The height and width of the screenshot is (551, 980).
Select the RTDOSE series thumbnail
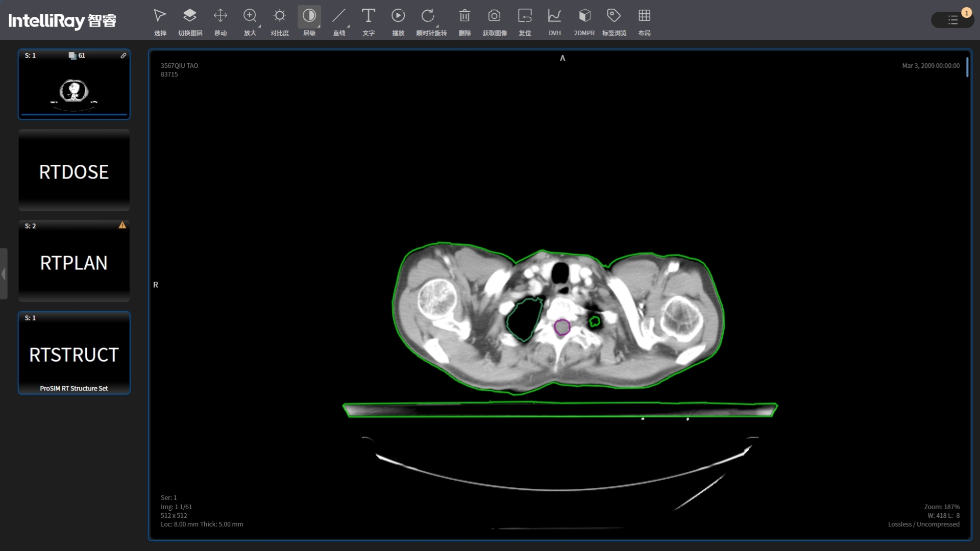coord(74,170)
